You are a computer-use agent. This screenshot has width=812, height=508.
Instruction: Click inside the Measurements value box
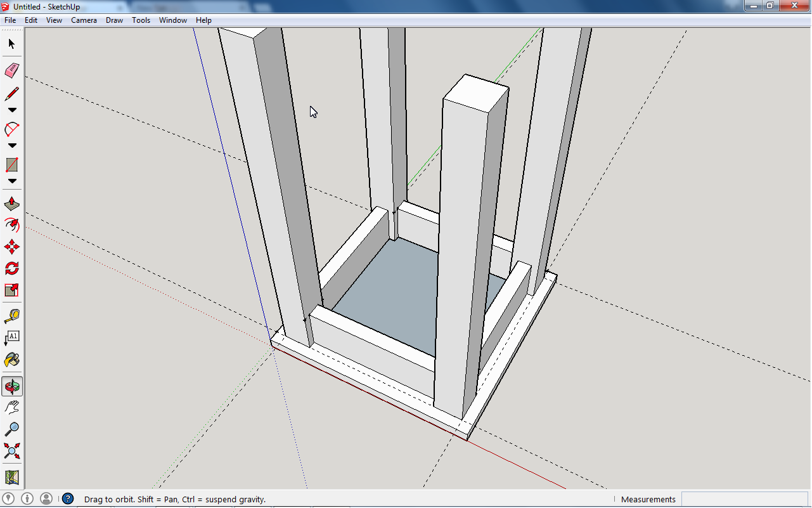click(745, 499)
